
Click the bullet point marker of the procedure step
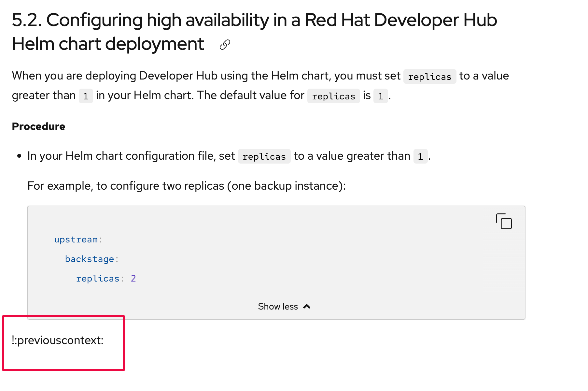(19, 156)
